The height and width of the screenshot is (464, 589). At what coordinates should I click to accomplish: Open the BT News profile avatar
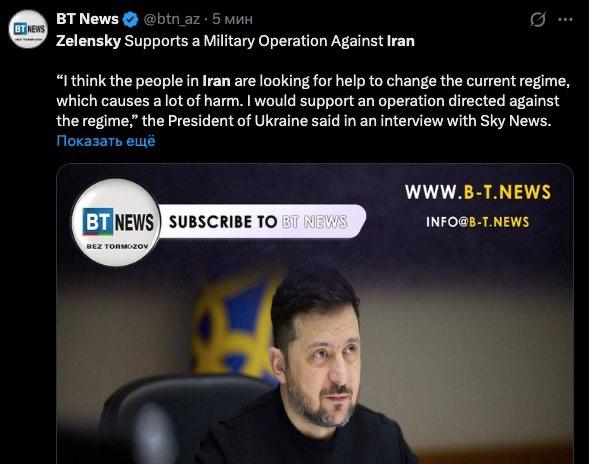tap(28, 29)
